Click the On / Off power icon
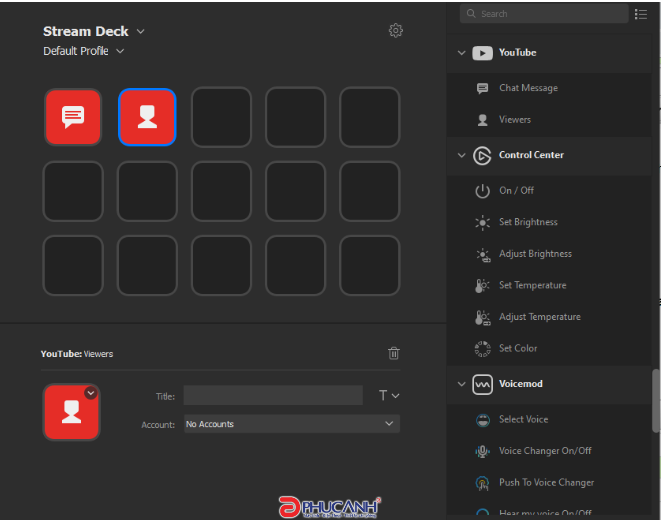Screen dimensions: 661x520 [x=482, y=191]
